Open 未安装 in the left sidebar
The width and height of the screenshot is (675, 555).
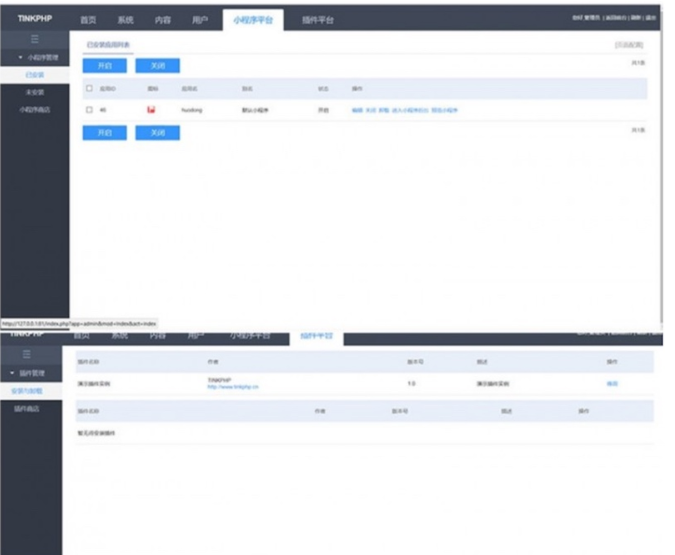[34, 91]
